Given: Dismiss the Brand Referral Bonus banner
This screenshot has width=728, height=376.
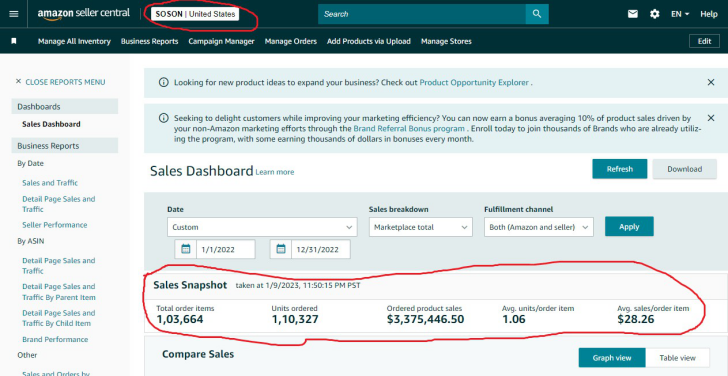Looking at the screenshot, I should (711, 117).
